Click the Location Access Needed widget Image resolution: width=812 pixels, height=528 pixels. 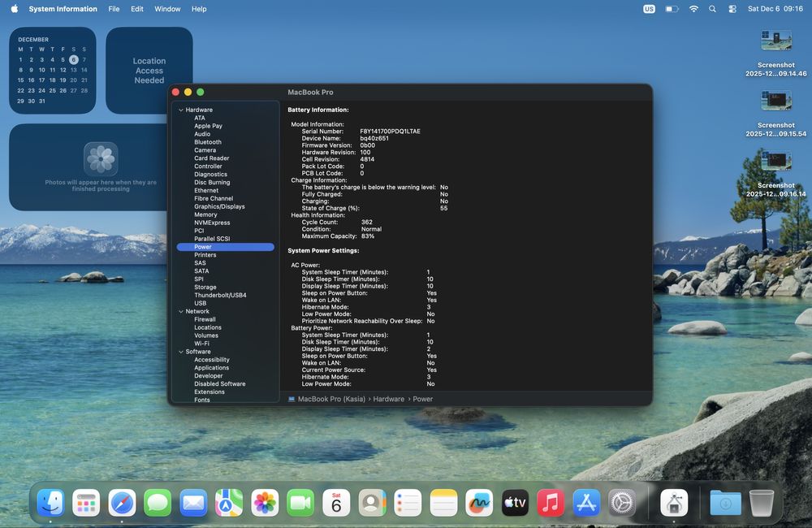coord(149,71)
